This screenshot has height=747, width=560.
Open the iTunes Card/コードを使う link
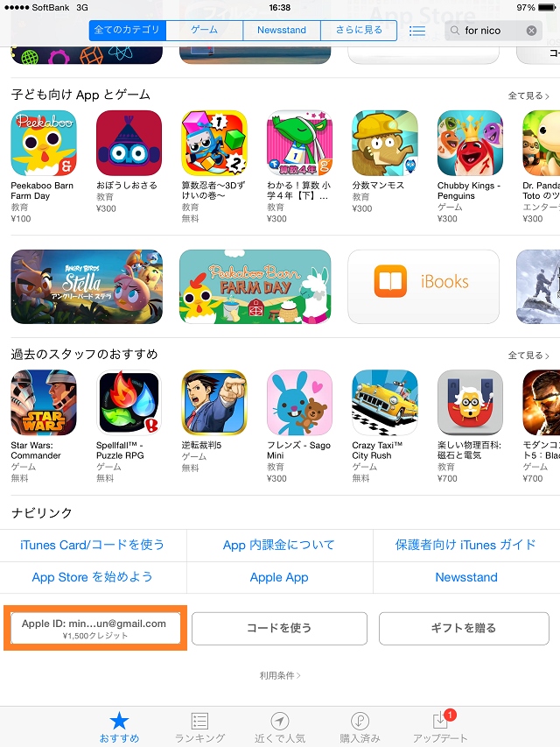pos(93,545)
